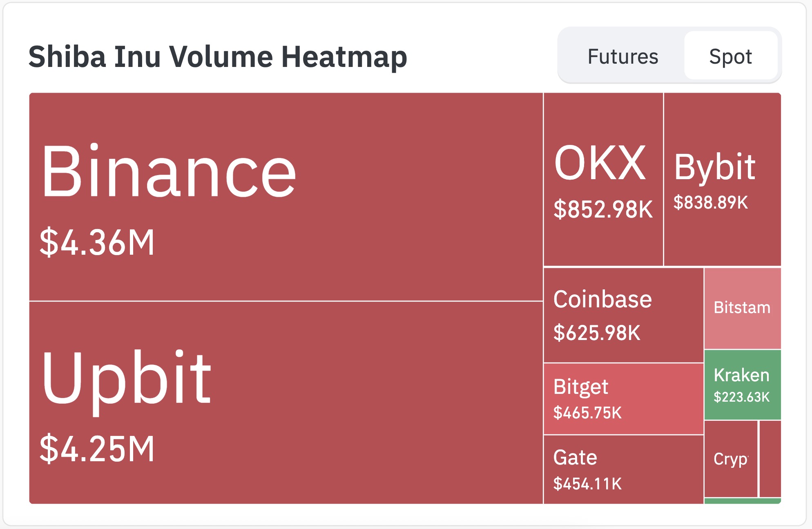
Task: Click the $838.89K Bybit volume figure
Action: pyautogui.click(x=711, y=202)
